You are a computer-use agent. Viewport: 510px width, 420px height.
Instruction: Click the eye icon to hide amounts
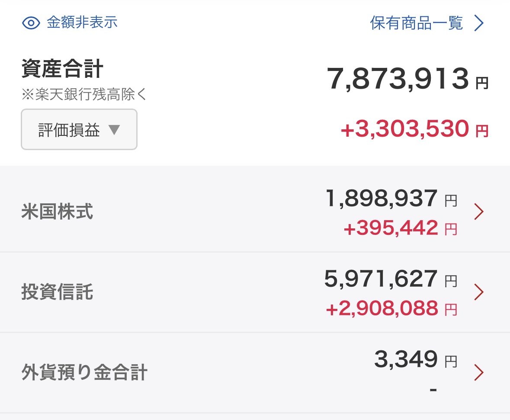(31, 23)
